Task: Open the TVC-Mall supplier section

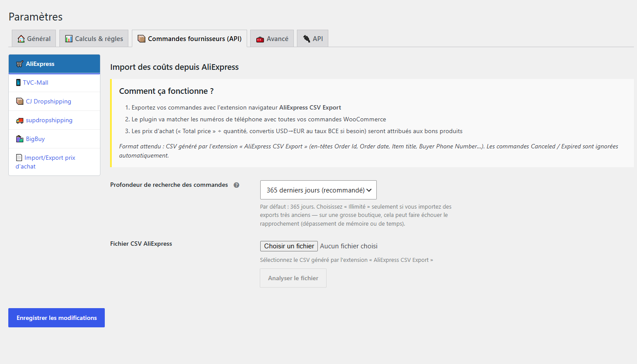Action: pos(55,82)
